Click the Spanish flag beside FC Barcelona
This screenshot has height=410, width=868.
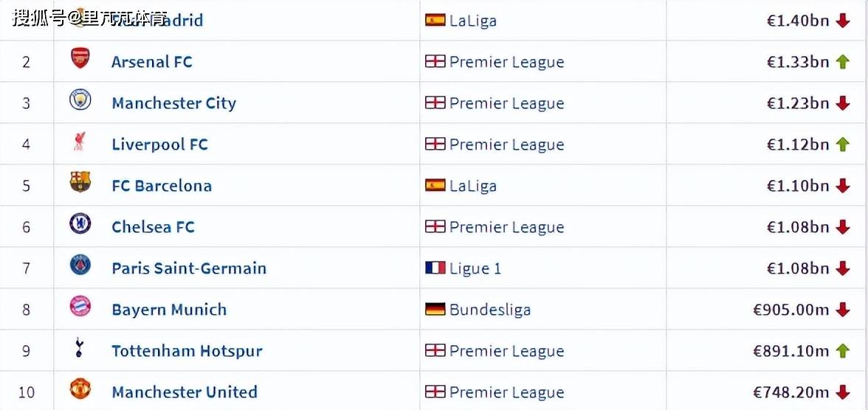435,185
